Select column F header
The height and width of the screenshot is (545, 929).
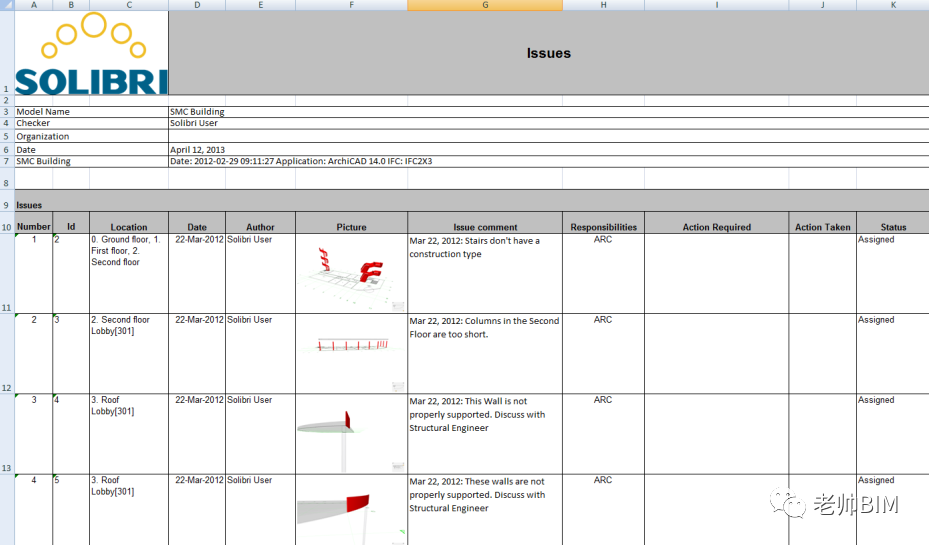coord(351,5)
